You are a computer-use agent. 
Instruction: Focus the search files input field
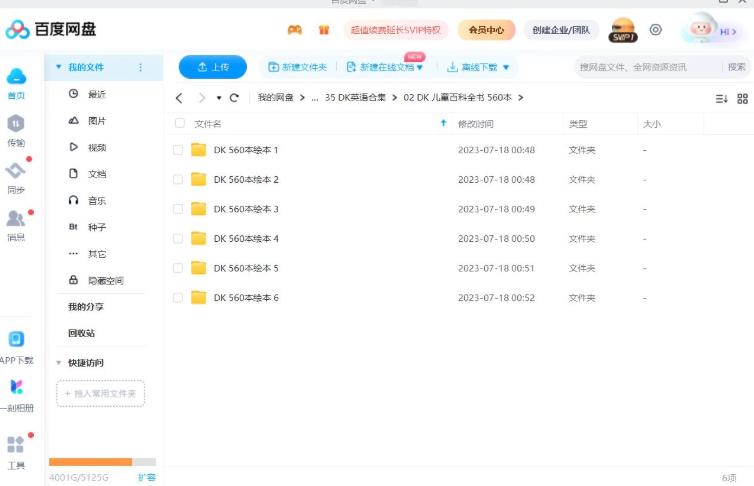click(649, 67)
